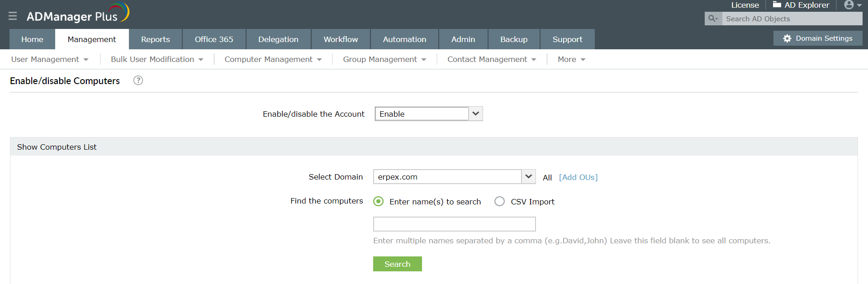Switch to the Reports tab
This screenshot has width=868, height=284.
pyautogui.click(x=156, y=39)
